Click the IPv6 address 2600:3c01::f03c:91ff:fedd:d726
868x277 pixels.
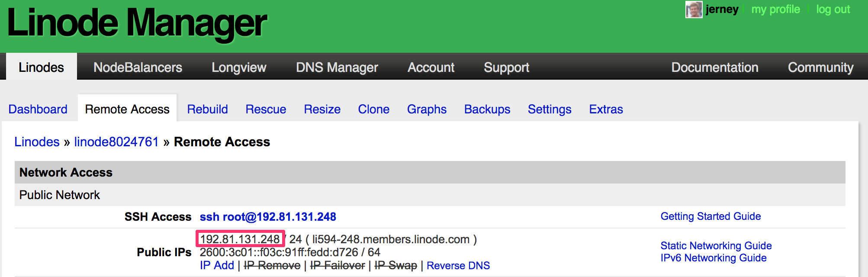(x=279, y=252)
